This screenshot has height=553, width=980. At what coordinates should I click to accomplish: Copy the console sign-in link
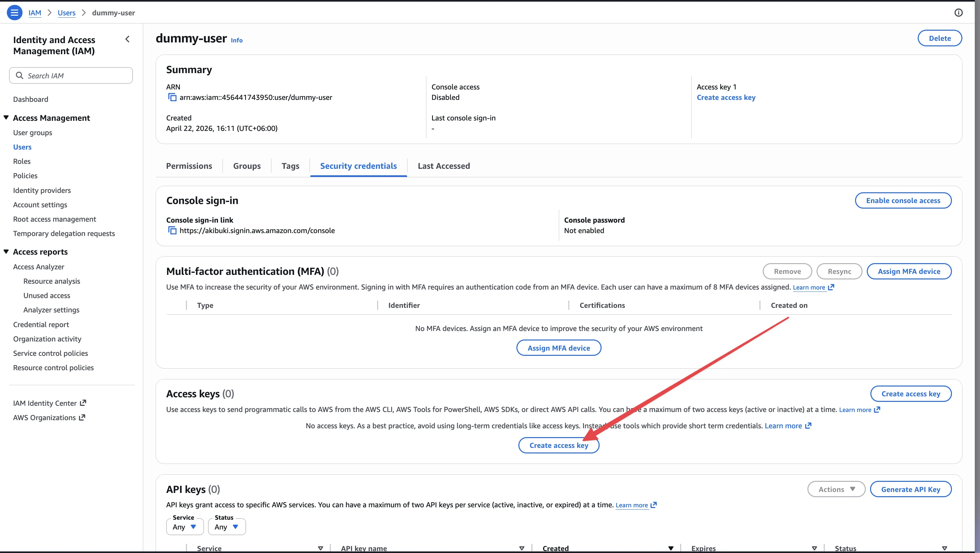point(172,231)
